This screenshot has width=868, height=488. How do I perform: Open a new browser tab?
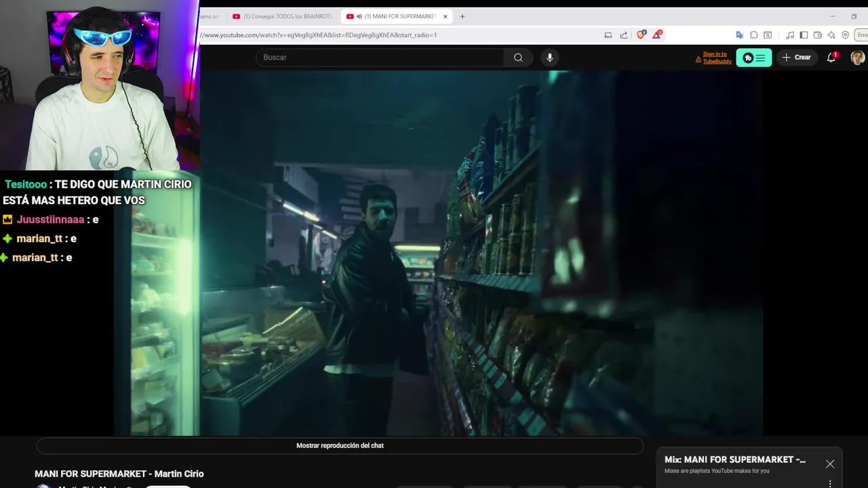(462, 16)
